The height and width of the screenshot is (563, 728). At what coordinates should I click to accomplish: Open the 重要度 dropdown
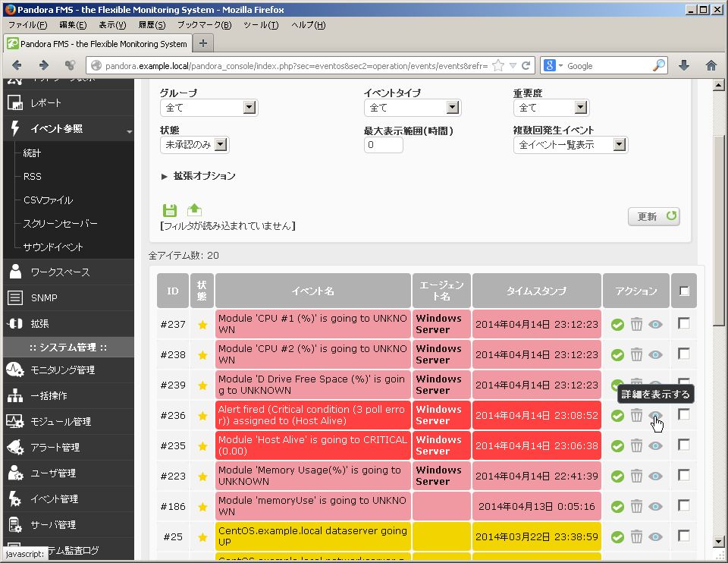pos(551,108)
